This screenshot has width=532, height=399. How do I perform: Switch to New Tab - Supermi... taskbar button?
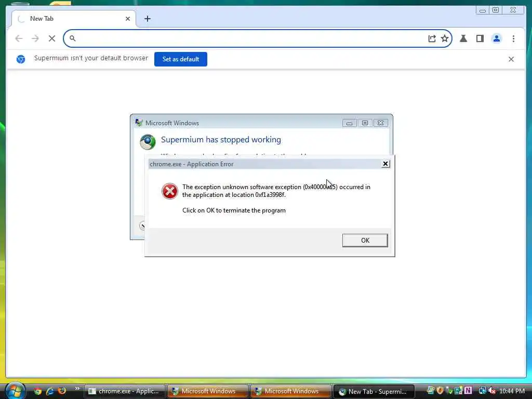[x=374, y=391]
